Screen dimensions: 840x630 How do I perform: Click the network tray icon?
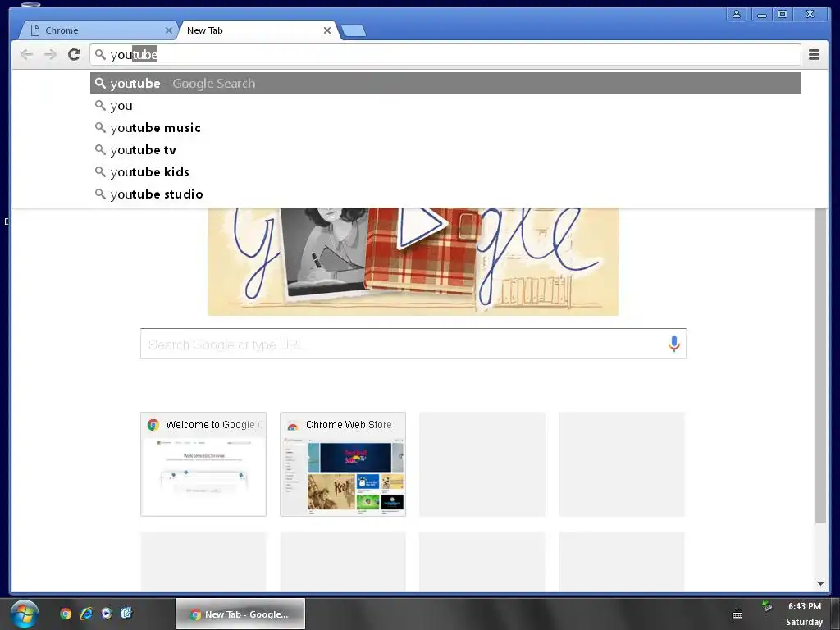click(x=768, y=606)
